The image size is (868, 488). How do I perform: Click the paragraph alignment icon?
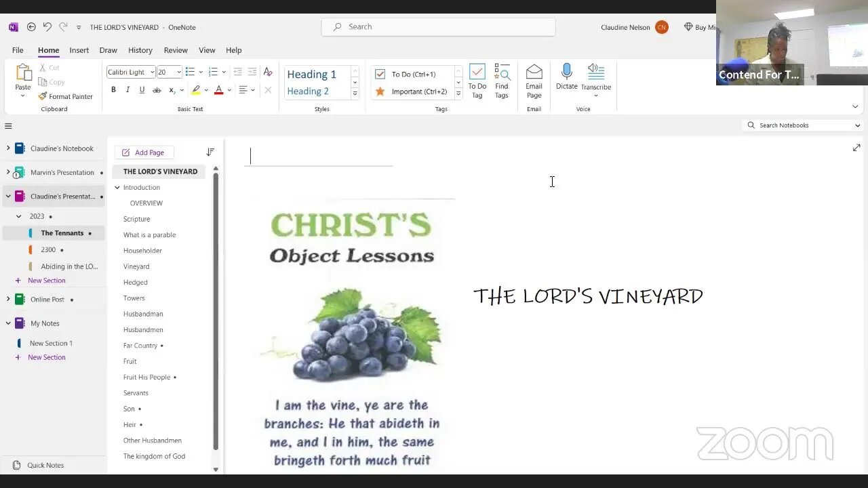coord(243,89)
